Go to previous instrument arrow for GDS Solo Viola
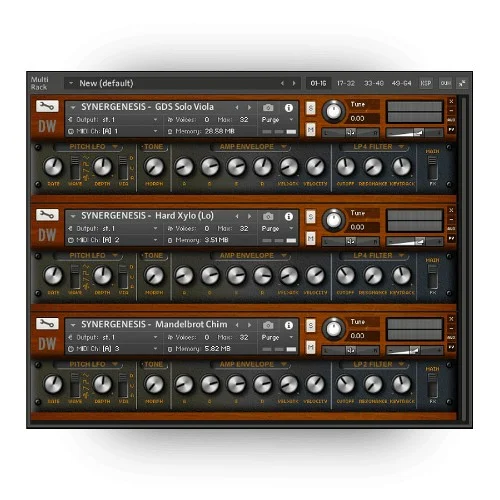Image resolution: width=500 pixels, height=500 pixels. coord(237,107)
